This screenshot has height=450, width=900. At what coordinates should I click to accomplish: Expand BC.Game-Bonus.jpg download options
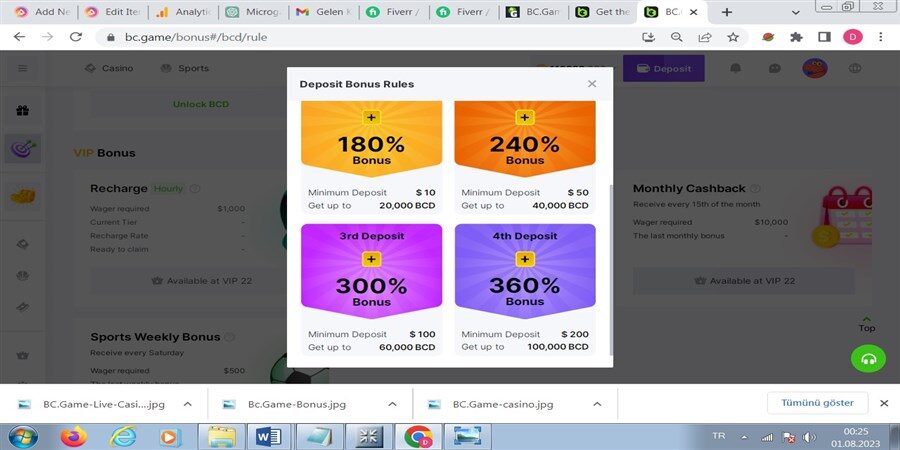click(392, 404)
